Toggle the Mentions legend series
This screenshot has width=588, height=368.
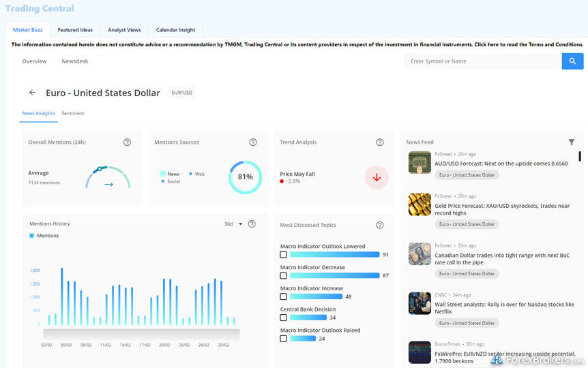click(x=44, y=235)
